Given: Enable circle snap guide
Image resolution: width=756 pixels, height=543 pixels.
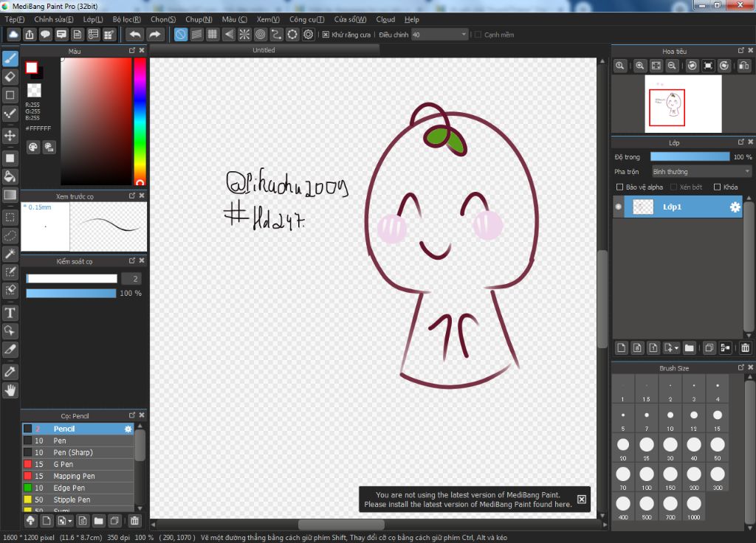Looking at the screenshot, I should (261, 34).
